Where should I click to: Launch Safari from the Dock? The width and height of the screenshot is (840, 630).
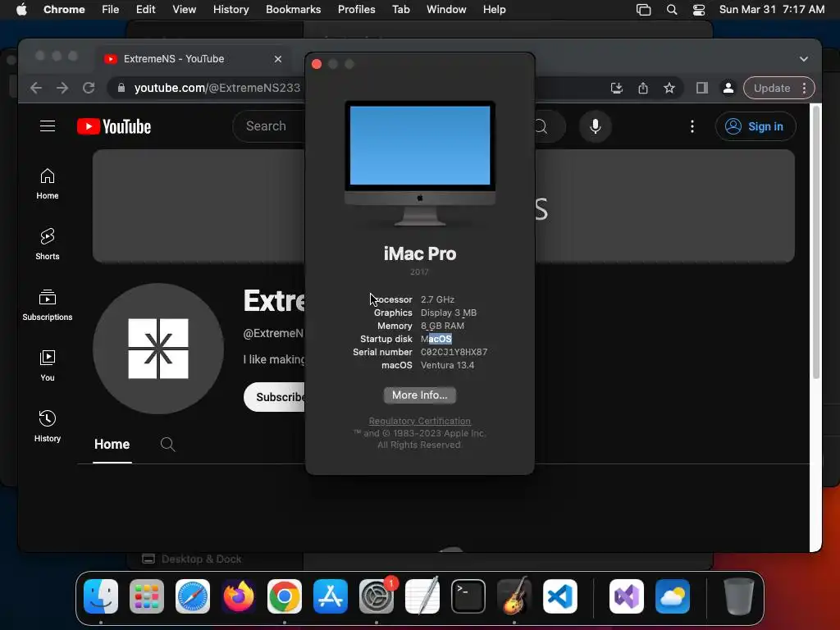(x=193, y=596)
